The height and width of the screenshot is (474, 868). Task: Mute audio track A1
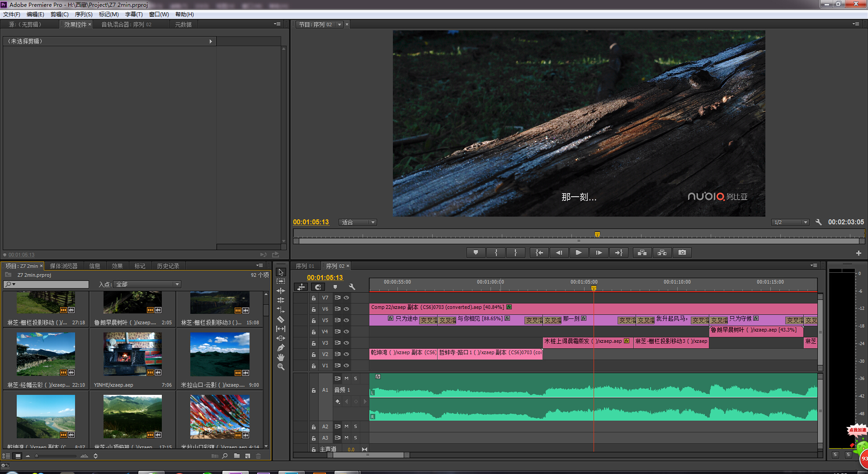(x=347, y=378)
